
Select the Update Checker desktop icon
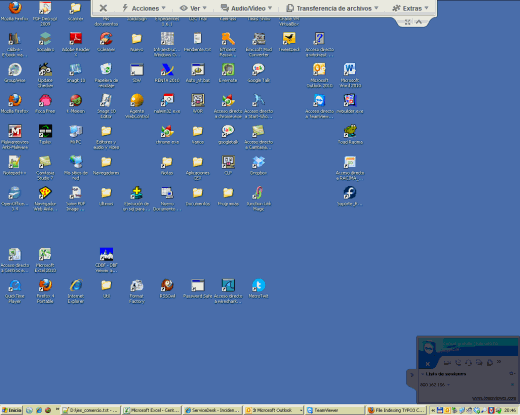45,75
